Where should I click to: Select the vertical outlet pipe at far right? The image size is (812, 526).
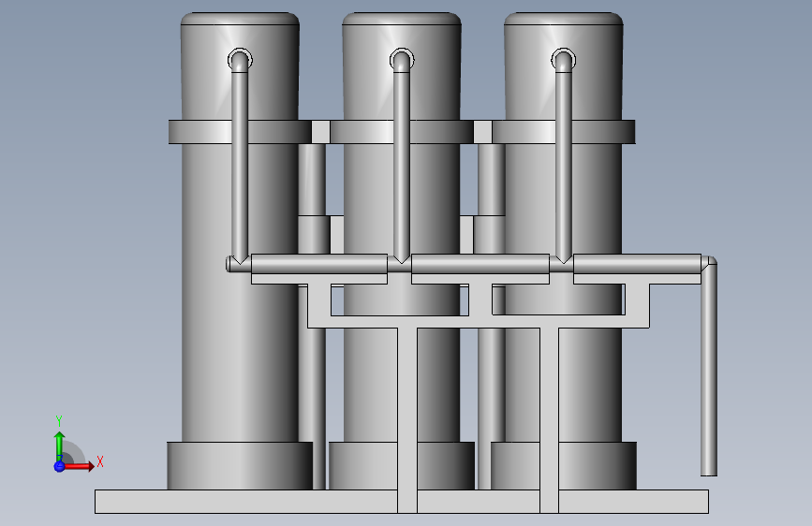709,369
